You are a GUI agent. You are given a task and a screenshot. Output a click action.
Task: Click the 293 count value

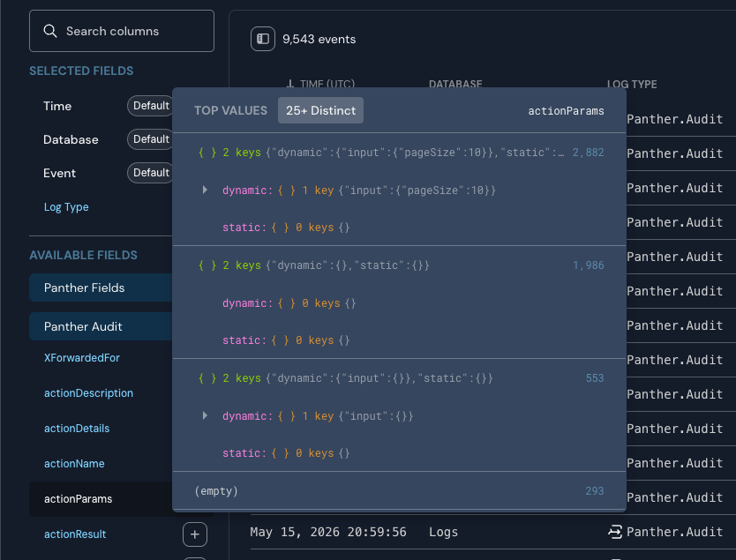coord(595,490)
